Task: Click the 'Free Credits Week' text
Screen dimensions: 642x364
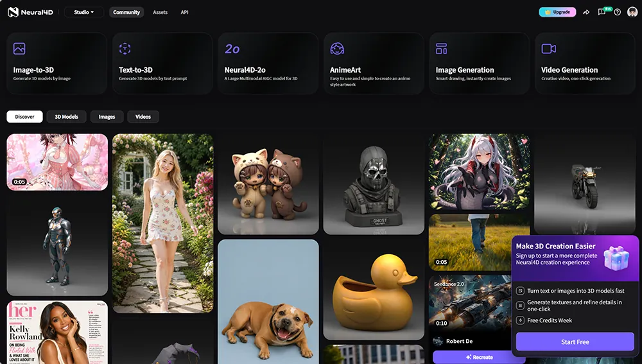Action: tap(550, 320)
